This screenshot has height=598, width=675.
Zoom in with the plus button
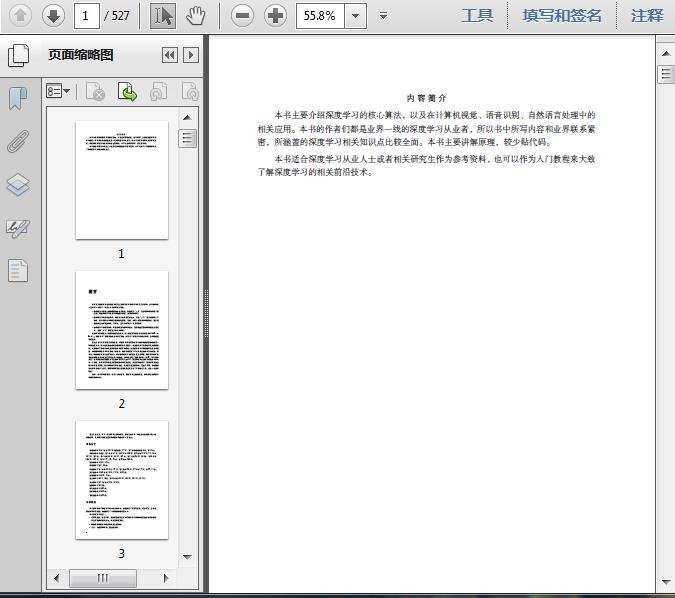point(275,16)
